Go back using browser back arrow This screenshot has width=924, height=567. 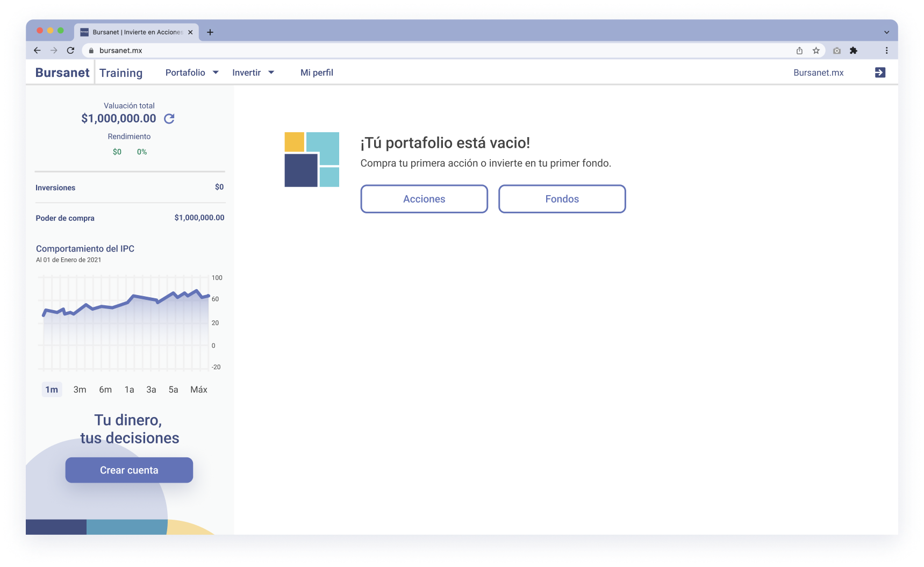37,51
